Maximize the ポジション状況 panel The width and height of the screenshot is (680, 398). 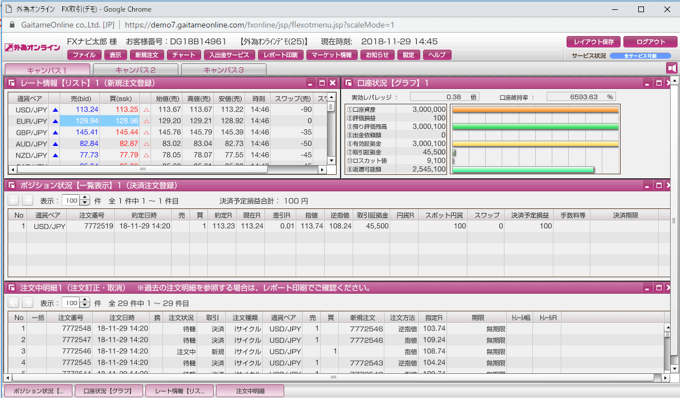659,185
